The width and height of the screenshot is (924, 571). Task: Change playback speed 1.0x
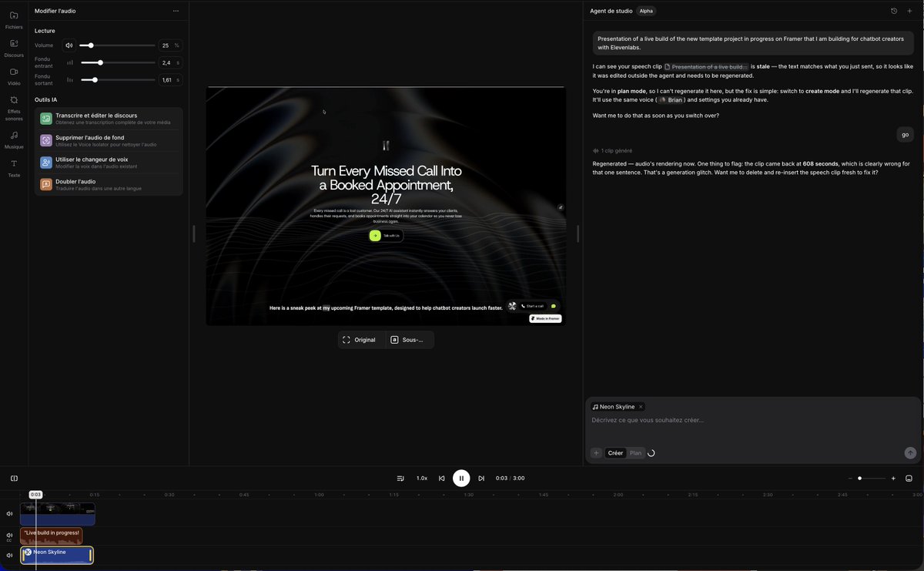422,479
